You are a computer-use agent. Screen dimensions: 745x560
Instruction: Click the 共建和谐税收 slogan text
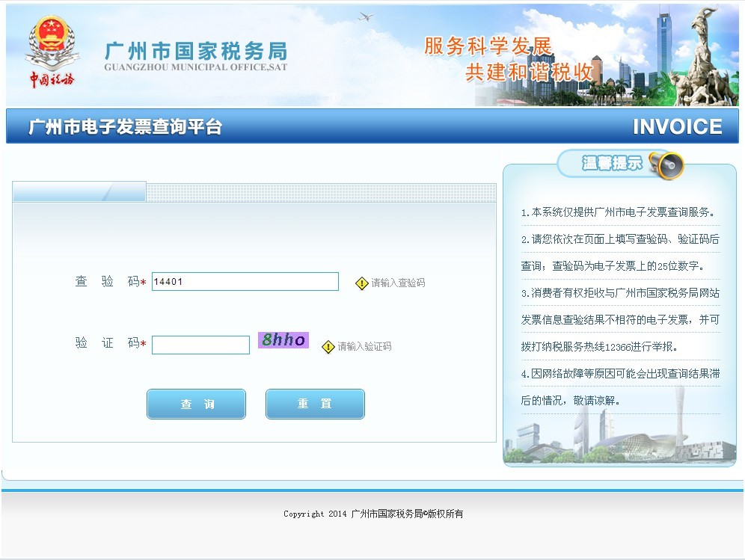[530, 73]
